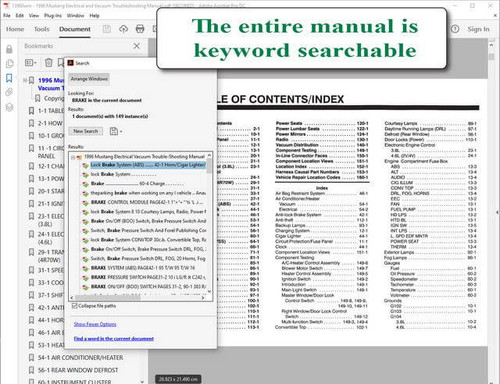Select result 'Lock Brake System (ABS) 42-1 Horn/Cigar Lighter'
This screenshot has width=500, height=384.
coord(148,165)
